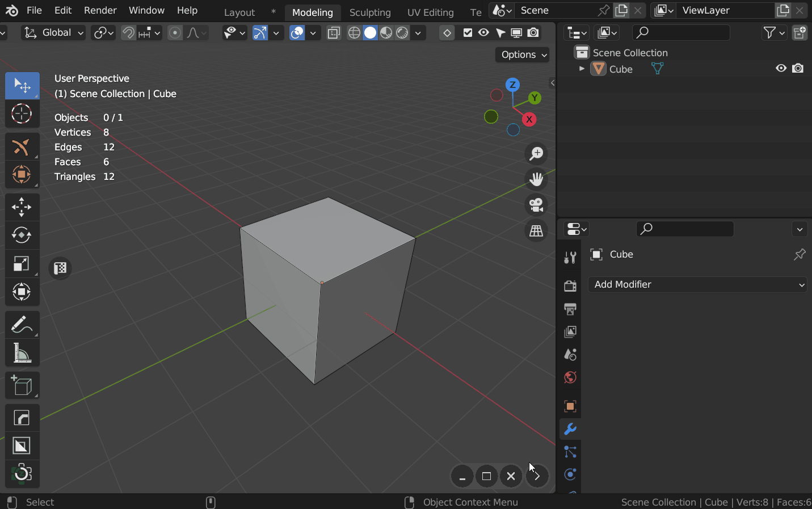Open the World properties tab
The width and height of the screenshot is (812, 509).
570,377
